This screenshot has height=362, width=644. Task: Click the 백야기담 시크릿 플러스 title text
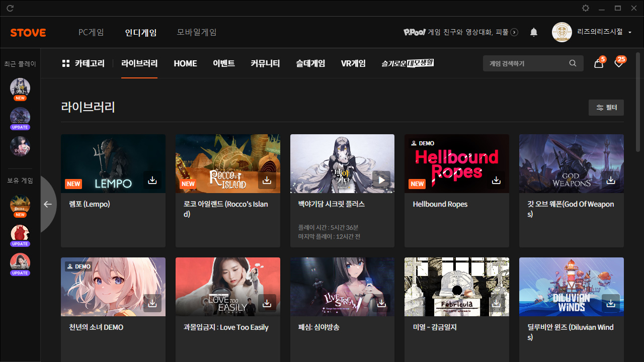click(x=332, y=204)
